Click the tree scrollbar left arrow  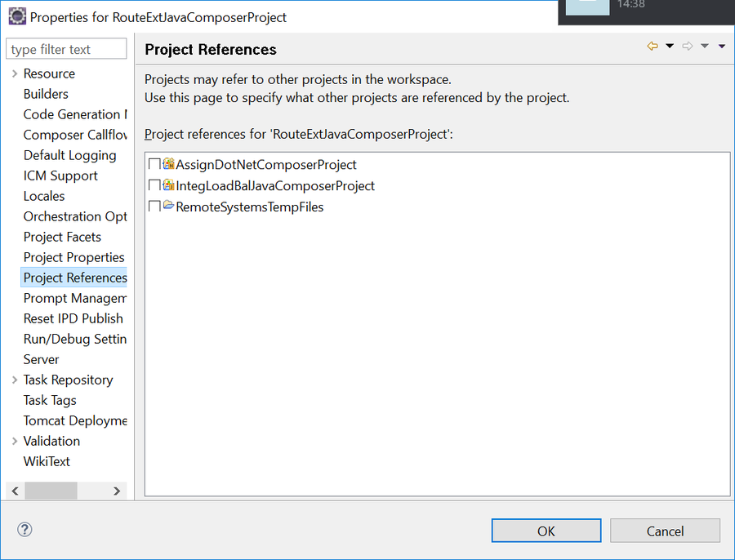pos(15,491)
